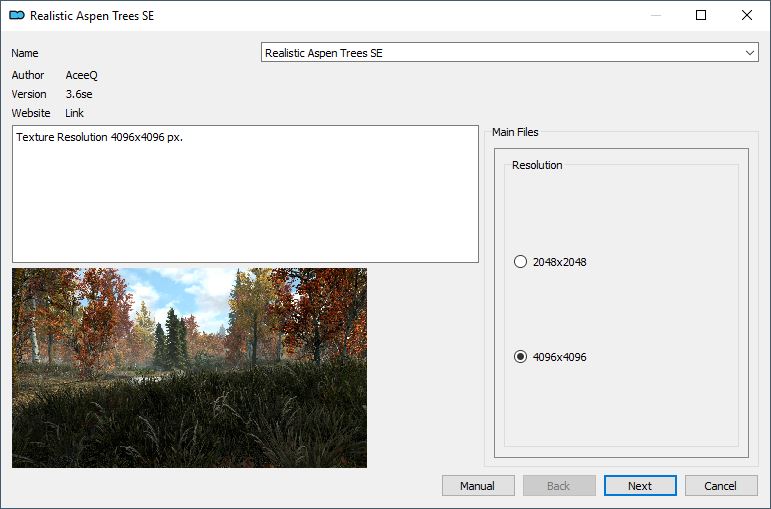Click the Main Files group label
Viewport: 771px width, 509px height.
coord(515,132)
